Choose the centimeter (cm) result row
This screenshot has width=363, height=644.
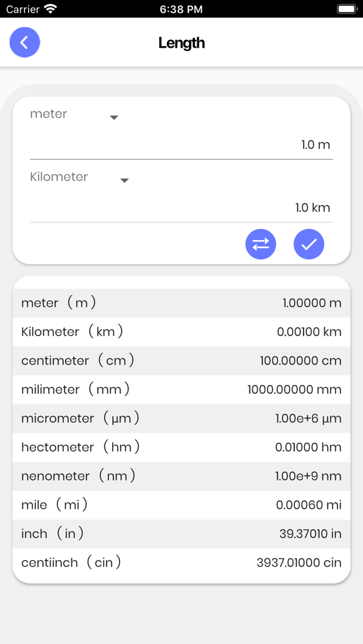(181, 361)
